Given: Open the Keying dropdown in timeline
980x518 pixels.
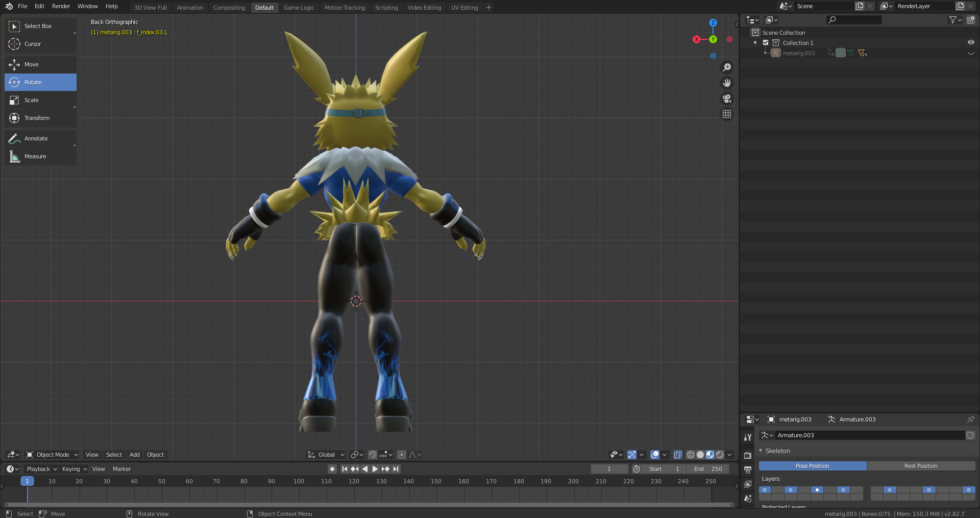Looking at the screenshot, I should [x=74, y=469].
